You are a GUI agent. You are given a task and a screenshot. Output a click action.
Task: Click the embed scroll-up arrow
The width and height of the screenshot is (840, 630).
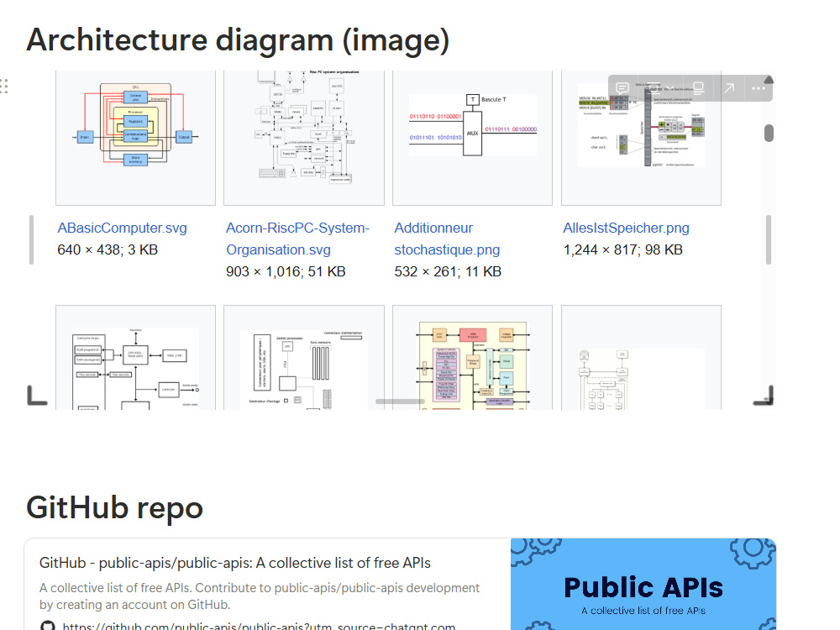point(769,80)
